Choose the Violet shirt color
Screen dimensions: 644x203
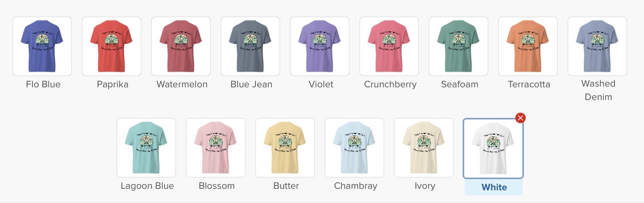320,46
